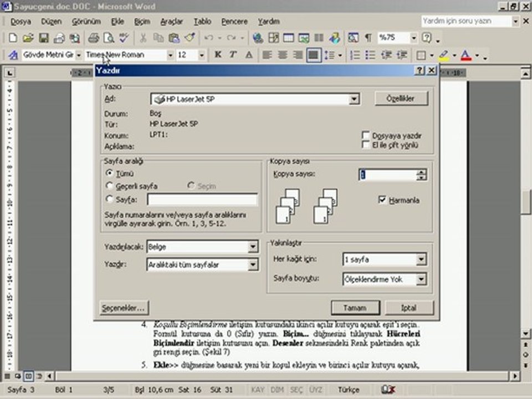Align text left
Image resolution: width=532 pixels, height=399 pixels.
pos(267,55)
